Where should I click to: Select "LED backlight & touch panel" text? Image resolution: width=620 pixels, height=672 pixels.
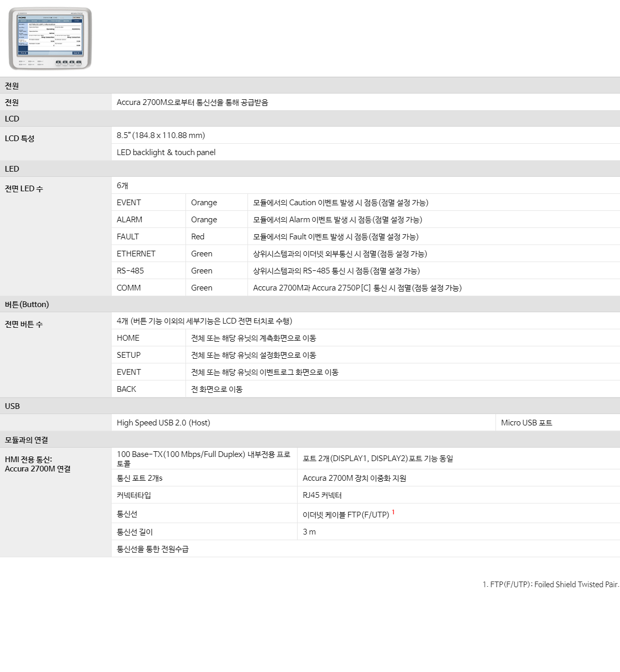point(166,152)
